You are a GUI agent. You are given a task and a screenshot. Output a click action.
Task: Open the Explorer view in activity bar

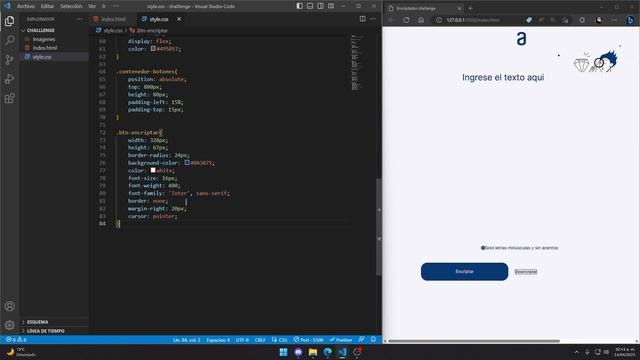pos(9,21)
